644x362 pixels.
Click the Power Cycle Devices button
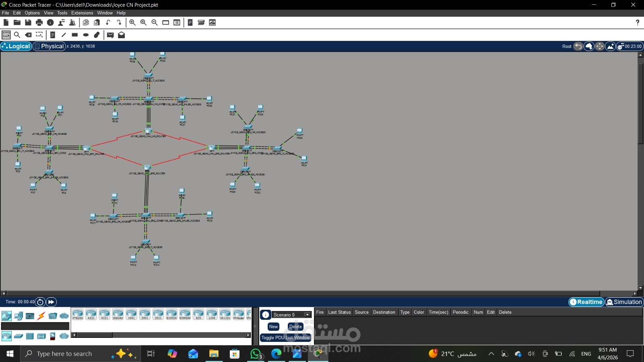pyautogui.click(x=40, y=302)
